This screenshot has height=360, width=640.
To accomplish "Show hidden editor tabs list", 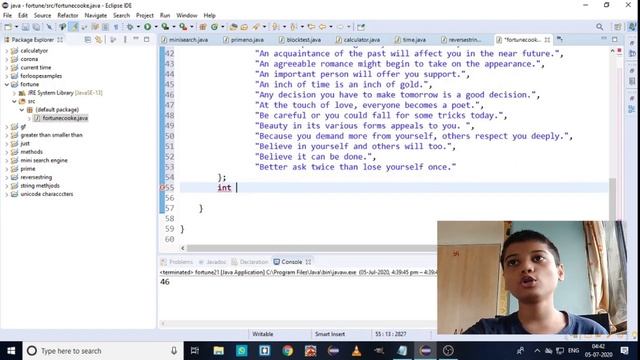I will (x=560, y=39).
